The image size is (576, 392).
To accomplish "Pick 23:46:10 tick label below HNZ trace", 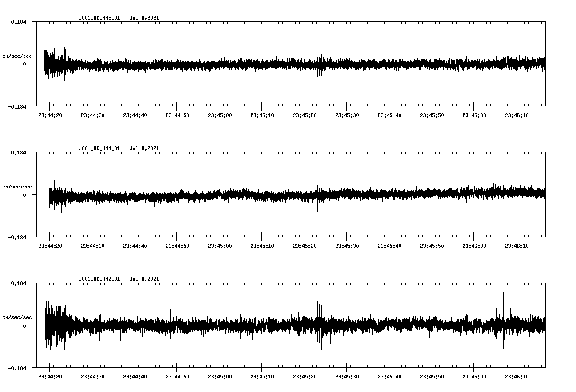I will [517, 376].
